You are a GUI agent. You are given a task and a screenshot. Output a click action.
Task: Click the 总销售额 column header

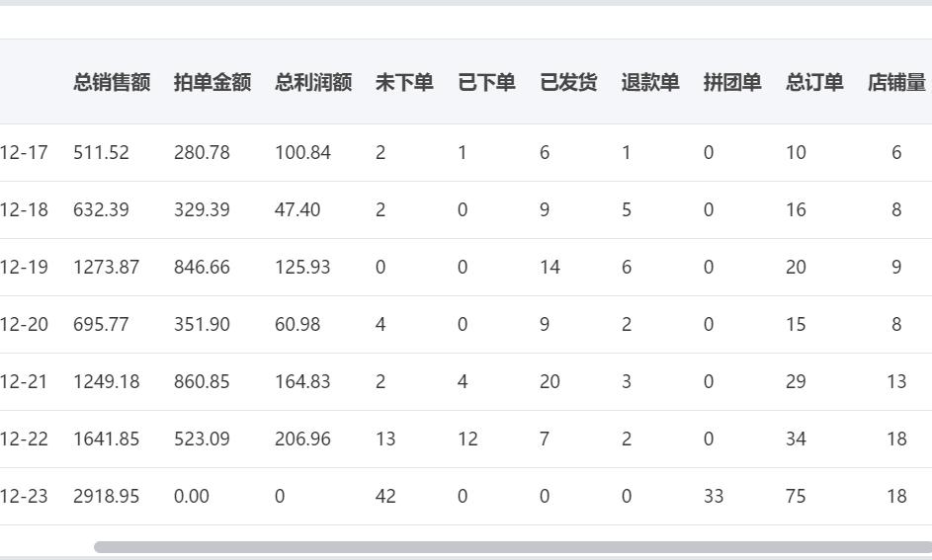click(112, 83)
